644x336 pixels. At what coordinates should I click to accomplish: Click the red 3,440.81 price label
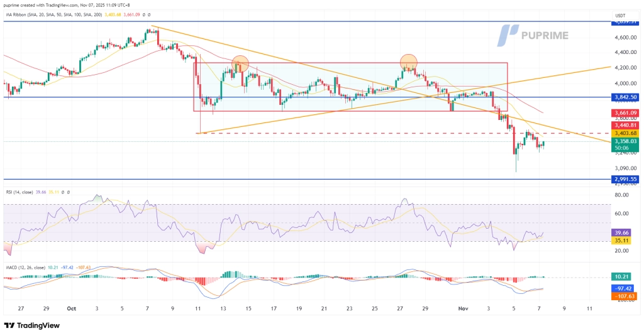click(625, 125)
